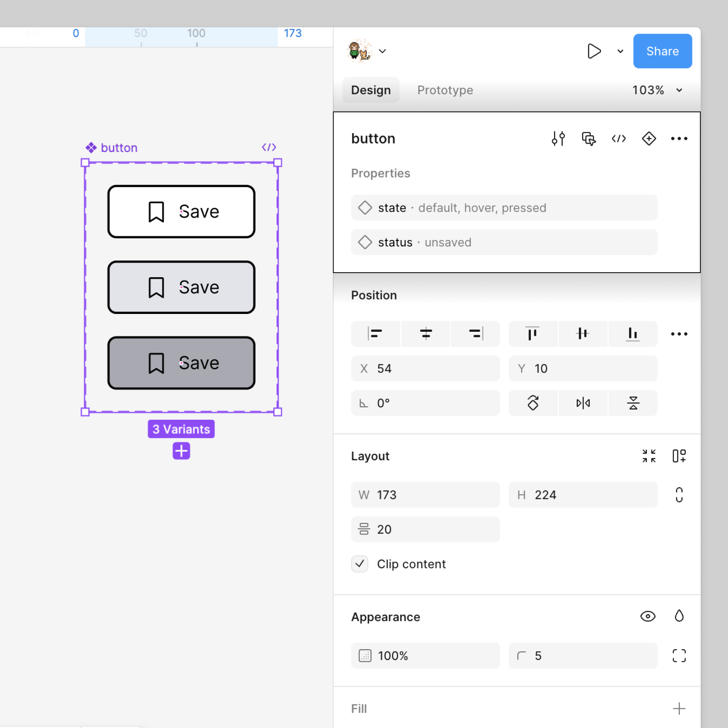The height and width of the screenshot is (728, 728).
Task: Click the component properties sliders icon
Action: point(558,138)
